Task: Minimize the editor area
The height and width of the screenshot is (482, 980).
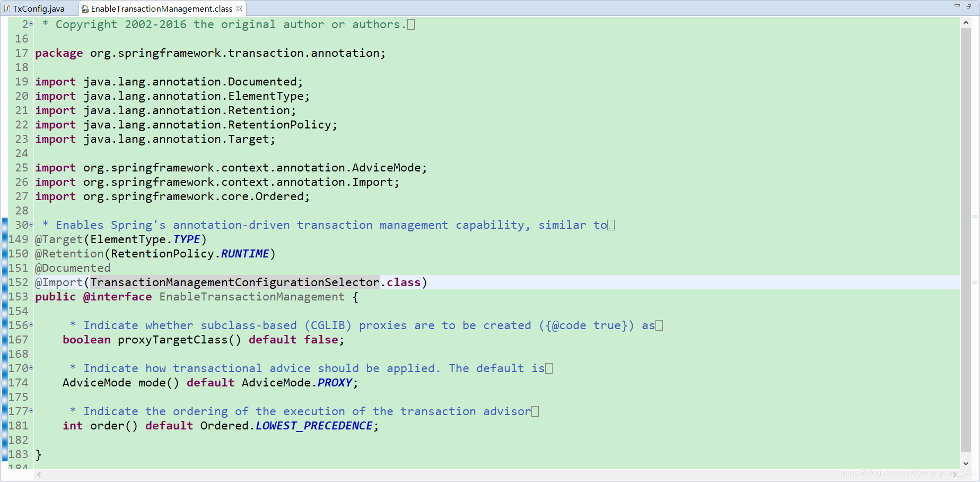Action: pyautogui.click(x=957, y=5)
